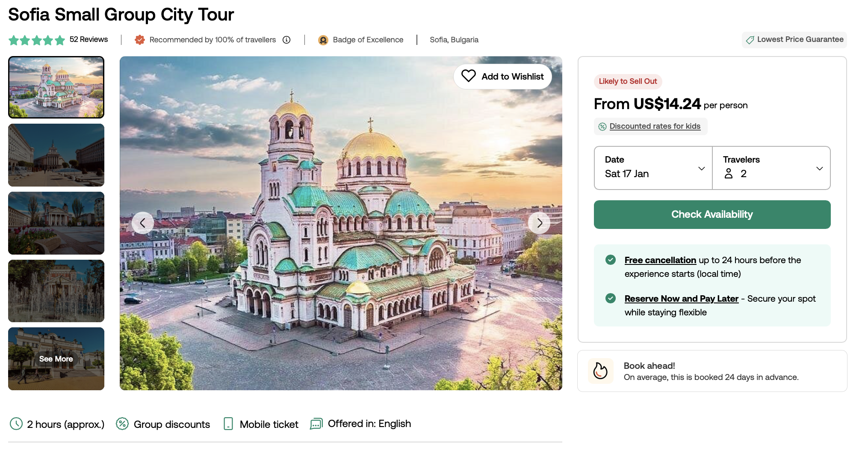Click the Badge of Excellence medal icon

(323, 40)
